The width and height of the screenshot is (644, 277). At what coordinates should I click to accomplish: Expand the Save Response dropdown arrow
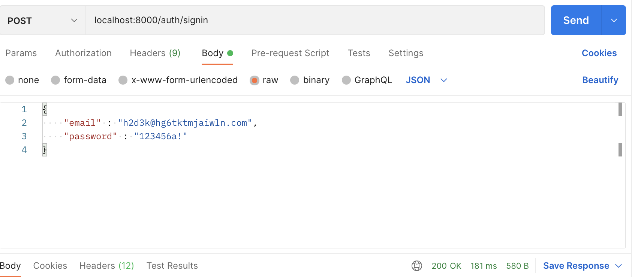click(x=619, y=266)
